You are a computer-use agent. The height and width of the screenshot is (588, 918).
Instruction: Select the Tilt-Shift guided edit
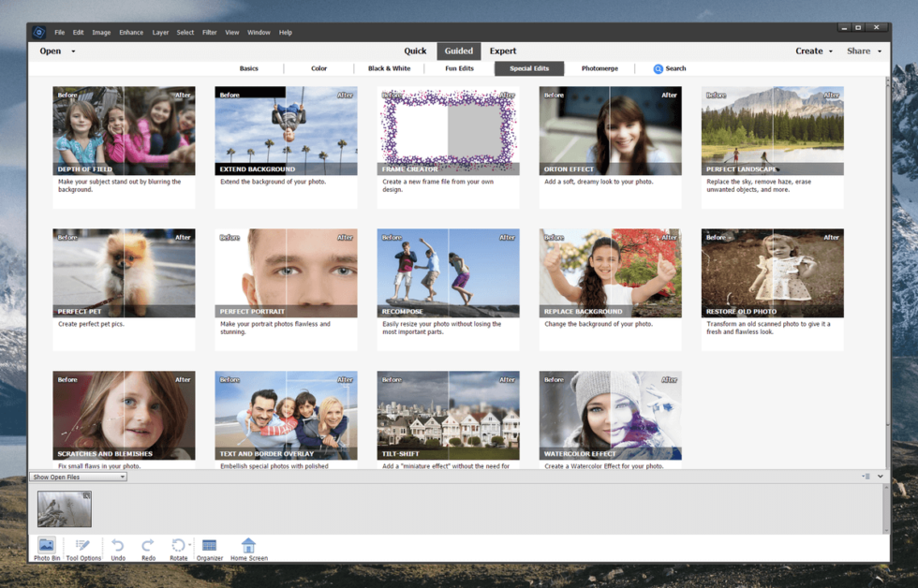coord(448,416)
